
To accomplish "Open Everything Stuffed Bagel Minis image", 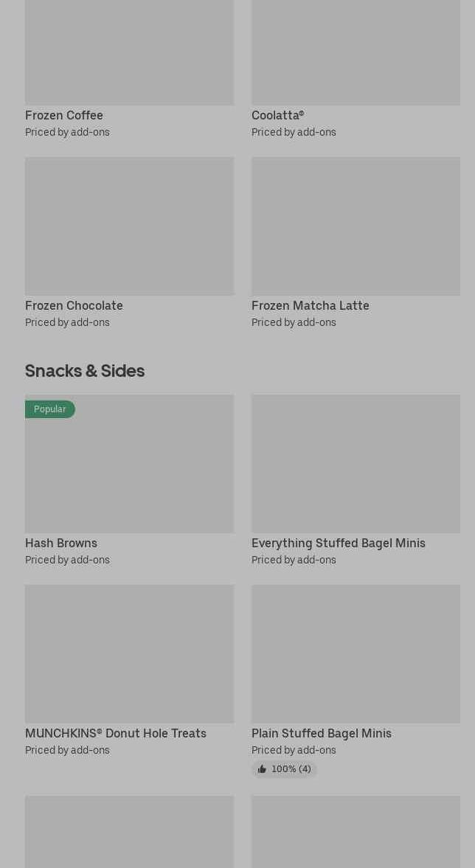I will (x=356, y=463).
